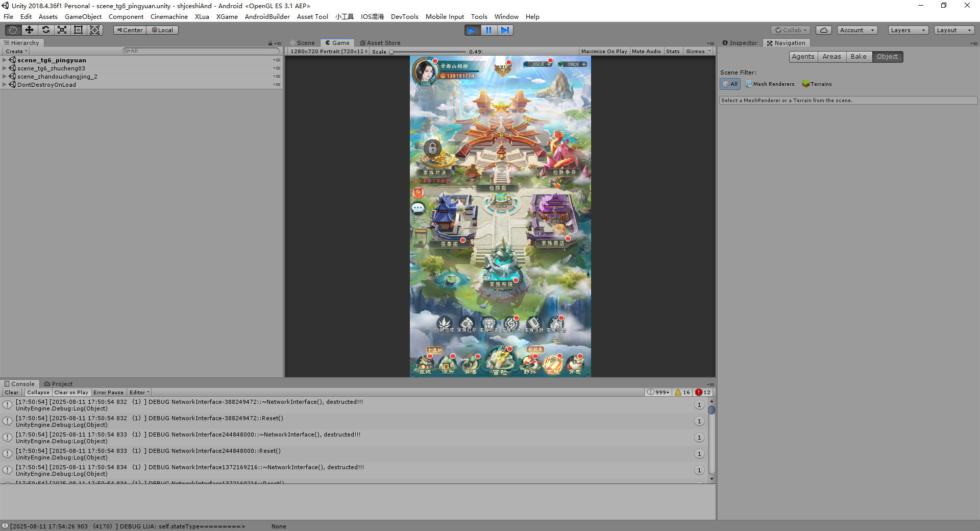The height and width of the screenshot is (531, 980).
Task: Switch to Project tab
Action: 59,384
